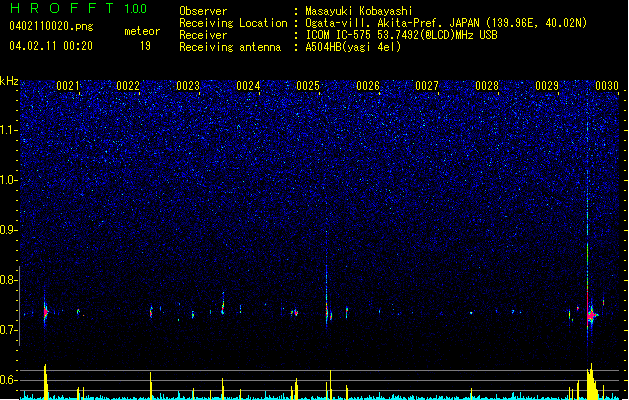Click the 0030 time marker
This screenshot has height=400, width=629.
pyautogui.click(x=607, y=86)
